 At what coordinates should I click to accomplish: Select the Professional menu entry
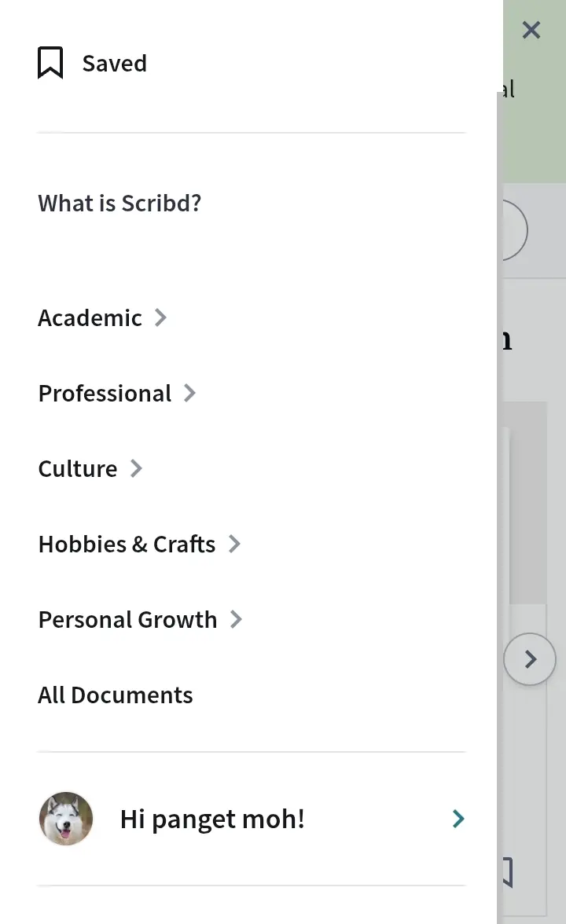(105, 394)
